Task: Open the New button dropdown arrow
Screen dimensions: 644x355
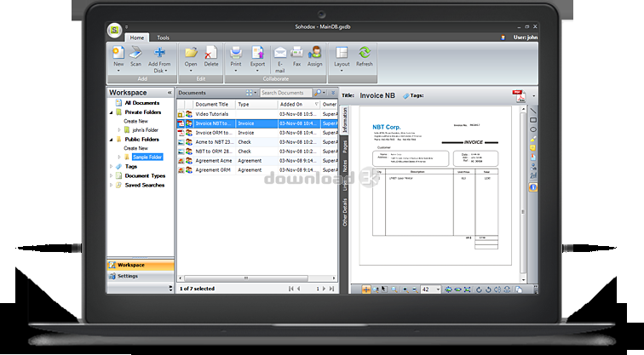Action: tap(118, 71)
